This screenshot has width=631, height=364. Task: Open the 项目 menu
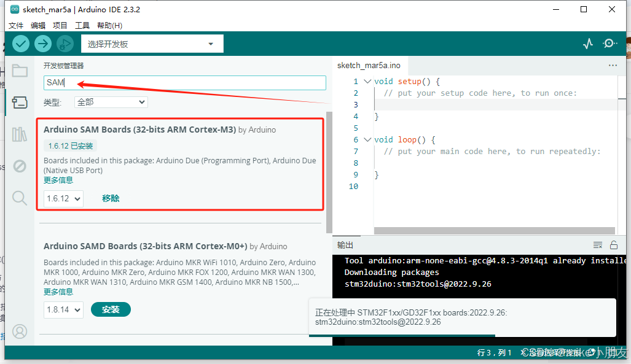click(x=60, y=25)
